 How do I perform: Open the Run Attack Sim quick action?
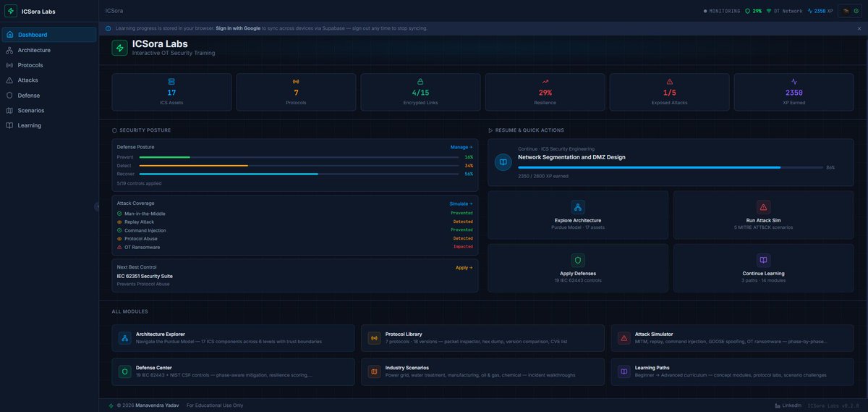coord(762,215)
